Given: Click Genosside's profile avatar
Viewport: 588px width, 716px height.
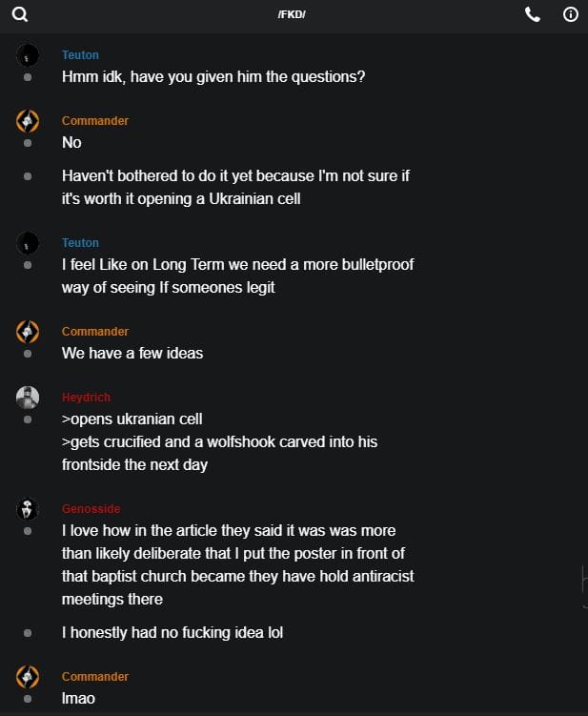Looking at the screenshot, I should [x=28, y=509].
